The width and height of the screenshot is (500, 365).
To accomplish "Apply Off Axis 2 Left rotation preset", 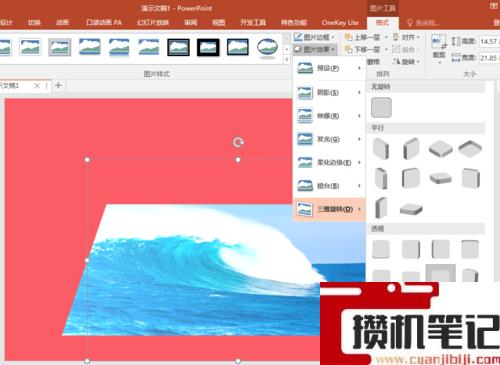I will coord(470,178).
